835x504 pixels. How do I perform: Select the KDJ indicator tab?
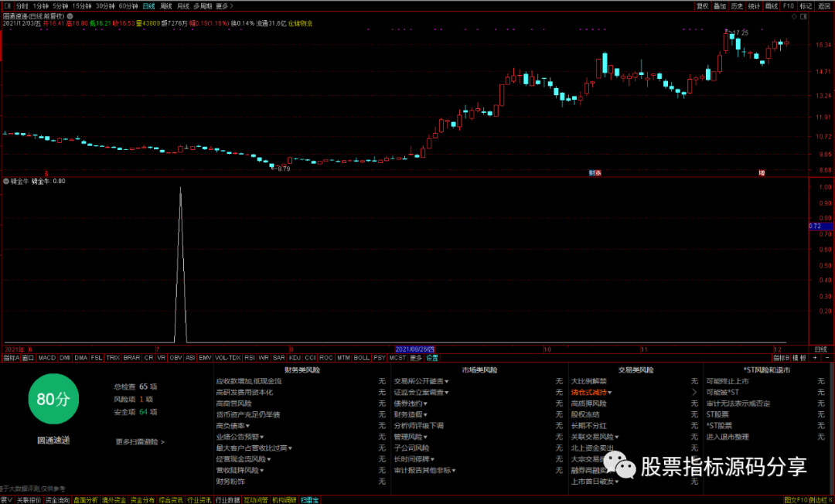coord(295,358)
